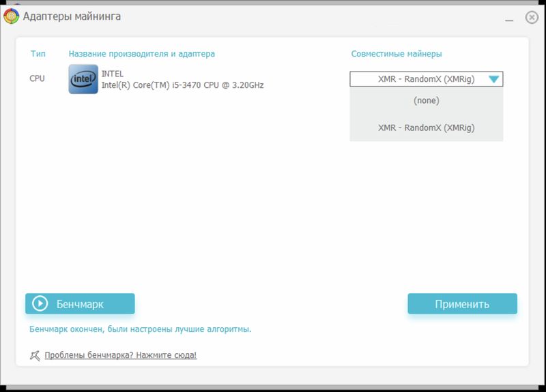This screenshot has width=546, height=392.
Task: Choose the (none) option in dropdown list
Action: [426, 100]
